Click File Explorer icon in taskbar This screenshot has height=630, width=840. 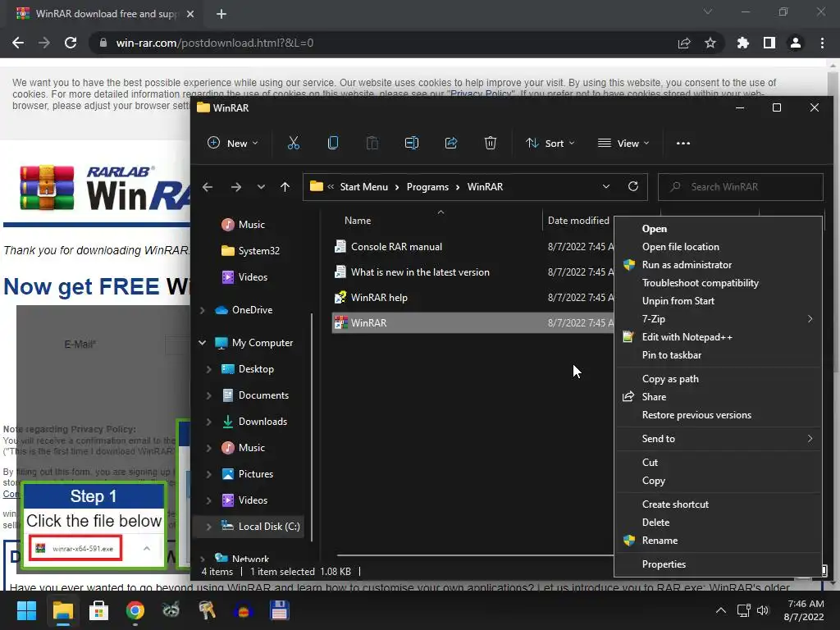62,610
